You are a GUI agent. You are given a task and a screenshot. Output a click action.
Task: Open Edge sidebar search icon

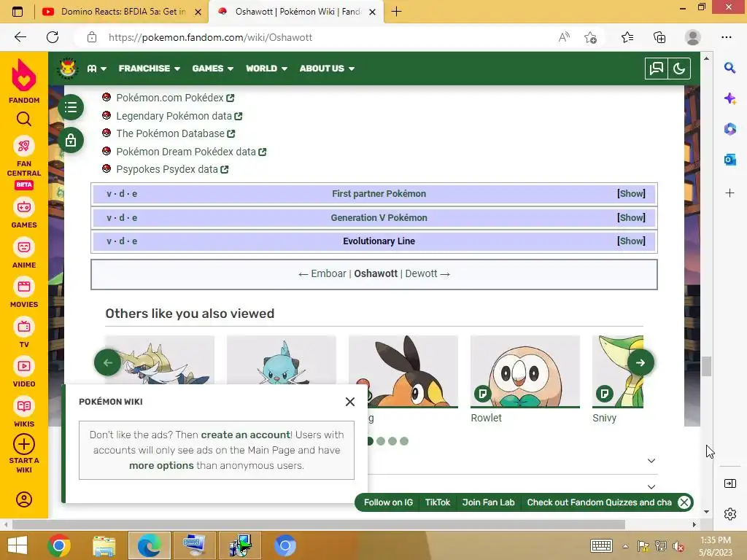[x=729, y=68]
